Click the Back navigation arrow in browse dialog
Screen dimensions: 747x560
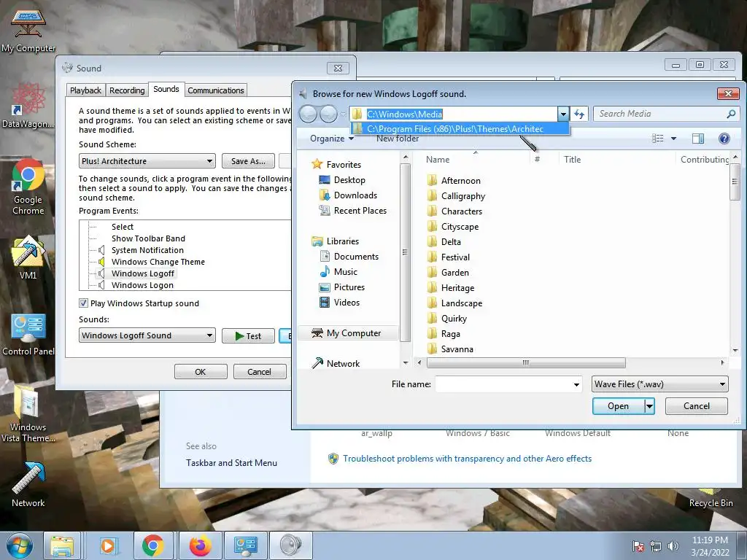[309, 114]
